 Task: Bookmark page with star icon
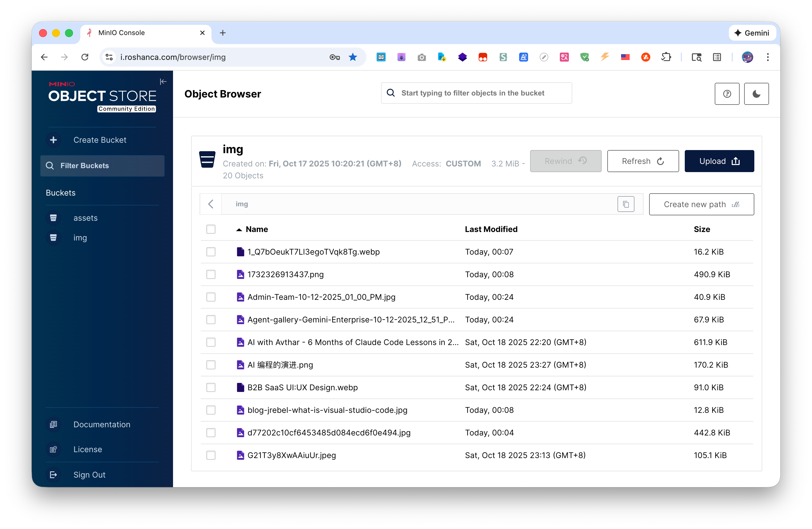[353, 57]
